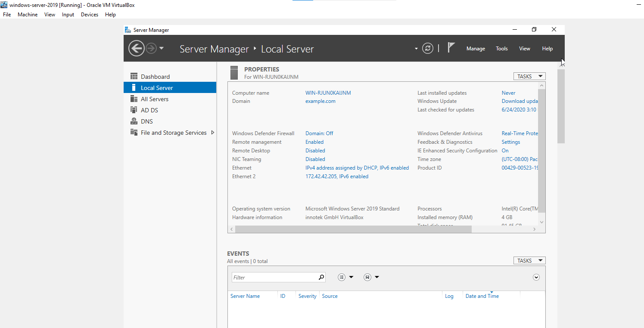
Task: Open the EVENTS TASKS dropdown
Action: [x=529, y=260]
